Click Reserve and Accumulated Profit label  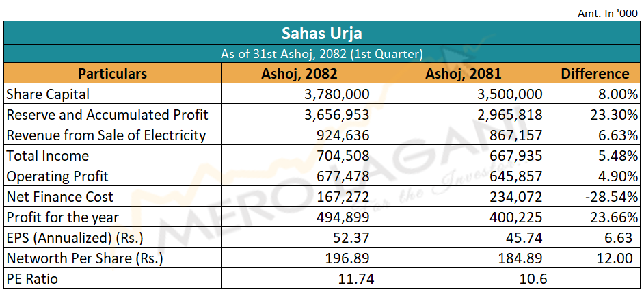[x=107, y=115]
